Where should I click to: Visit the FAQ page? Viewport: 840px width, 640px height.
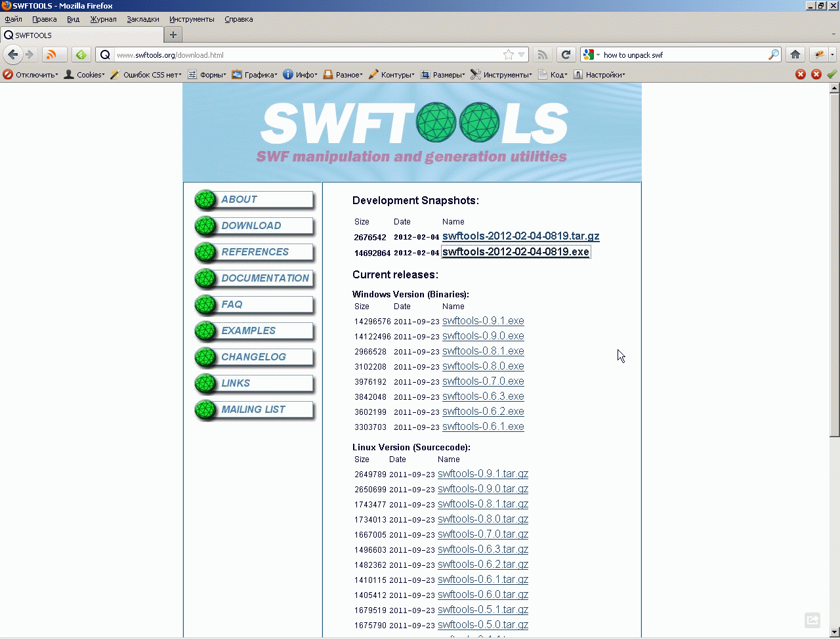click(x=255, y=305)
